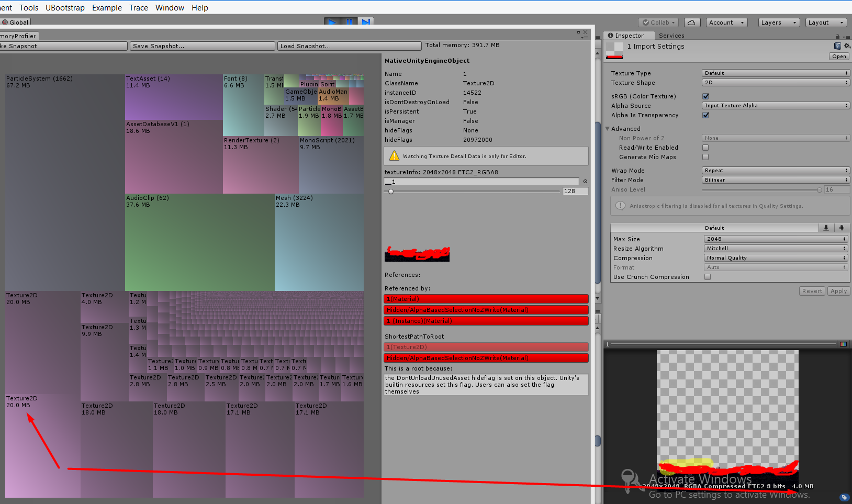Open the Resize Algorithm dropdown
Image resolution: width=852 pixels, height=504 pixels.
pos(776,249)
